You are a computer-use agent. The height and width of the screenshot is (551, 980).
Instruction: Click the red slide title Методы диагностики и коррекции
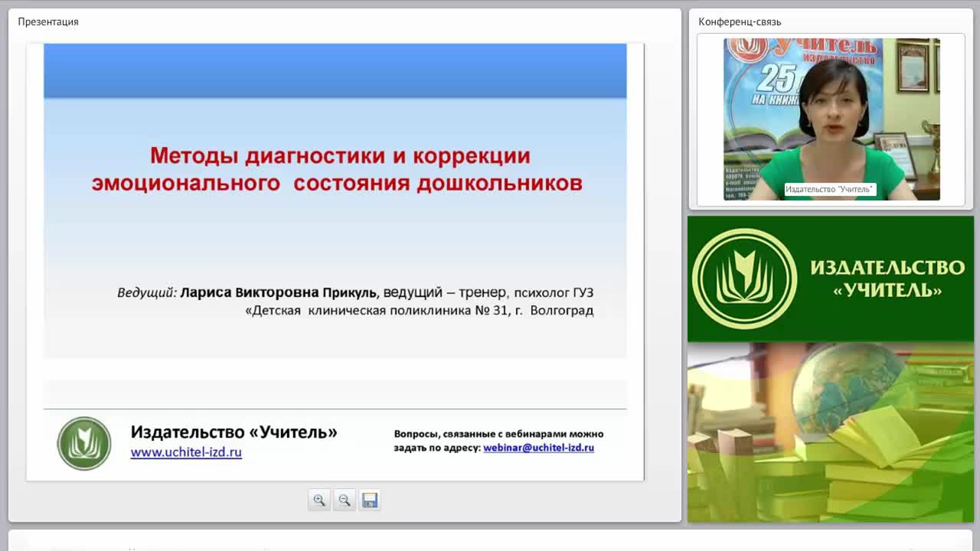point(340,156)
